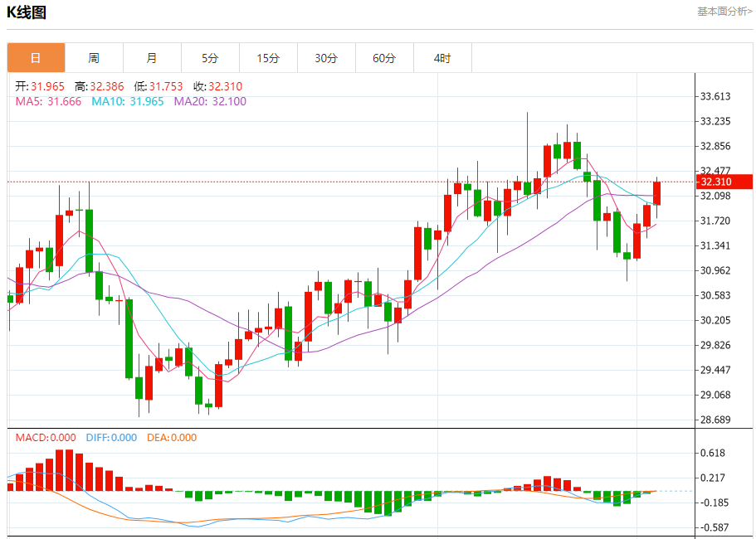Click the K线图 chart title
Image resolution: width=756 pixels, height=539 pixels.
pyautogui.click(x=27, y=12)
